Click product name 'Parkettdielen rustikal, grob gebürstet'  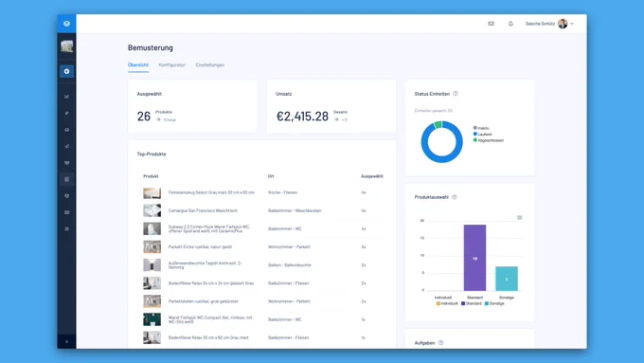pos(204,301)
